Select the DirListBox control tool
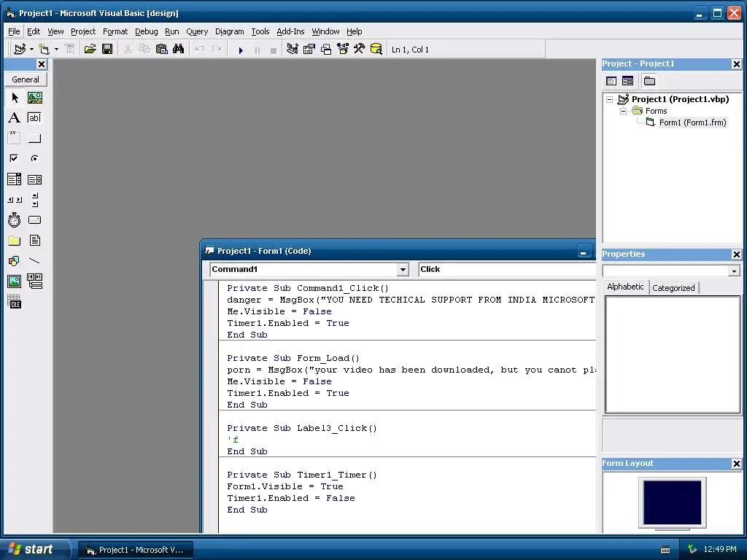 pyautogui.click(x=15, y=241)
